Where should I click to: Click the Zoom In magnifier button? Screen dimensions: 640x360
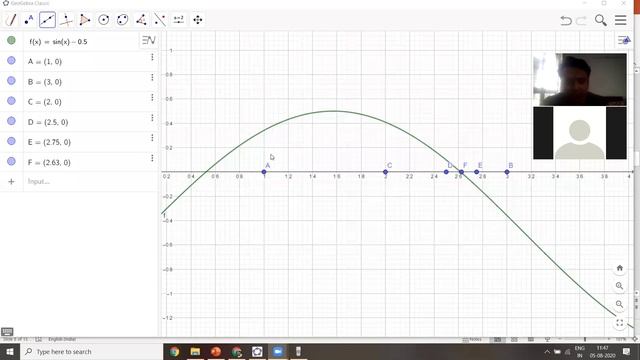[620, 286]
